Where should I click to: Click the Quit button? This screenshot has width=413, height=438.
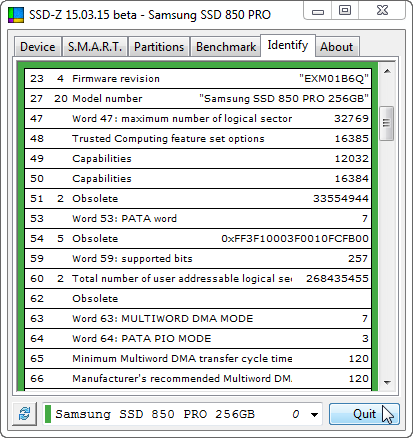click(364, 414)
